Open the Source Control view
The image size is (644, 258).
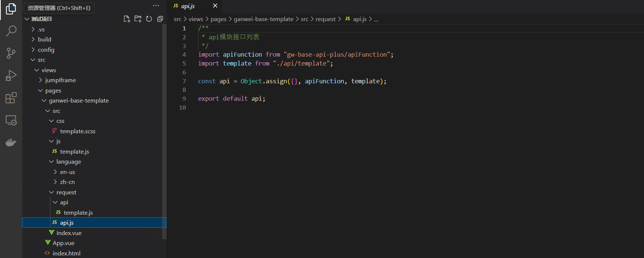11,53
